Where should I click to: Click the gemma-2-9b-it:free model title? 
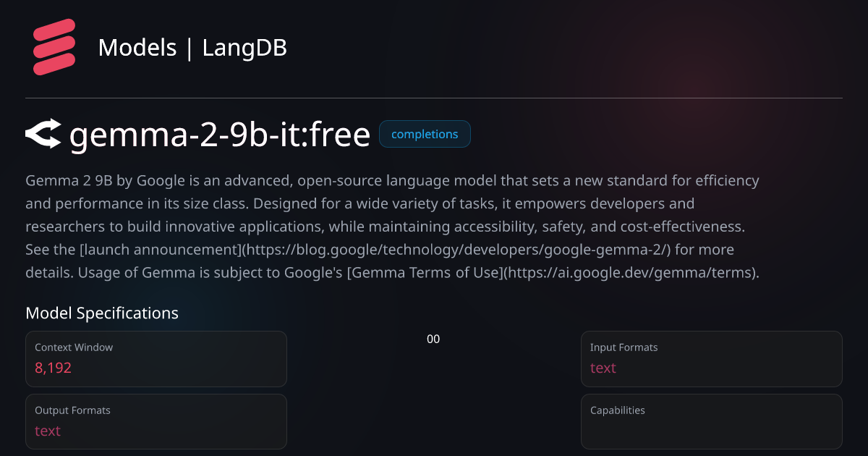[220, 135]
